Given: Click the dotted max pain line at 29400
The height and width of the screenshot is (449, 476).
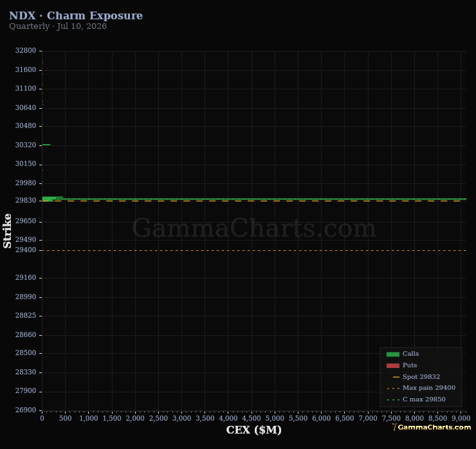Looking at the screenshot, I should (x=254, y=250).
